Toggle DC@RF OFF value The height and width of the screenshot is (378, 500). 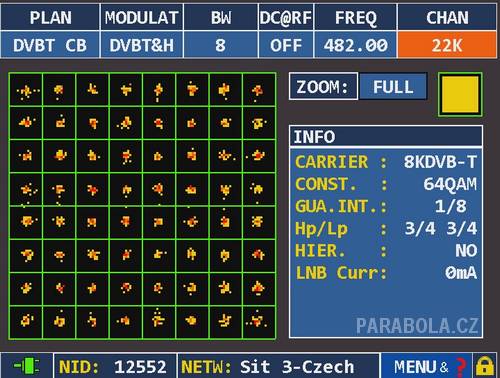point(286,45)
